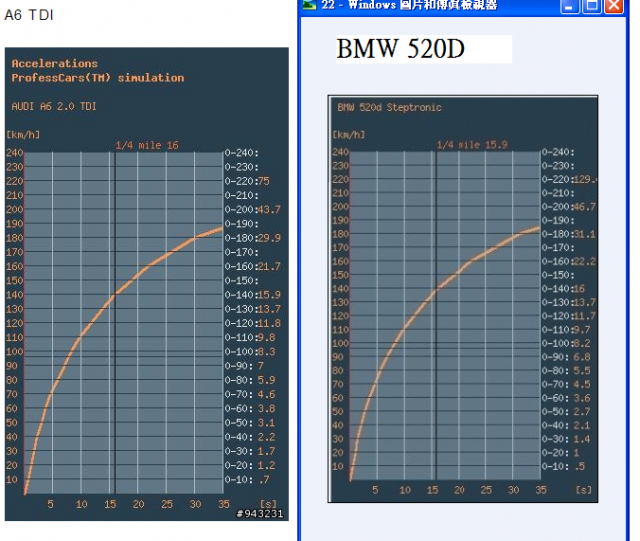Select Audi '0-160:21.7' value

point(253,266)
